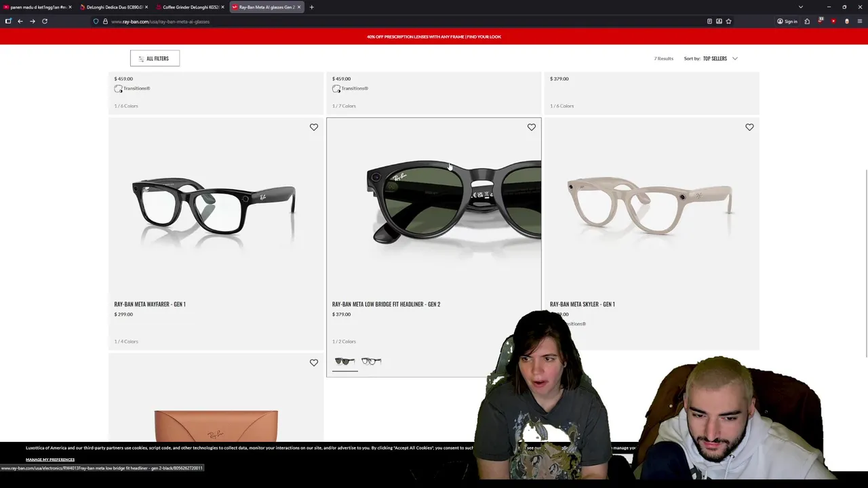868x488 pixels.
Task: Select the black green-lens Headliner color swatch
Action: click(344, 361)
